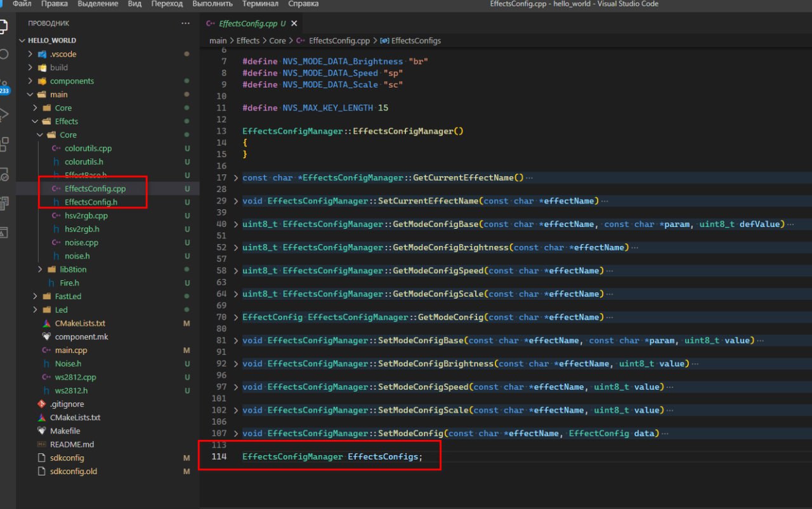Select the EffectsConfig.cpp editor tab
The width and height of the screenshot is (812, 509).
click(x=247, y=23)
